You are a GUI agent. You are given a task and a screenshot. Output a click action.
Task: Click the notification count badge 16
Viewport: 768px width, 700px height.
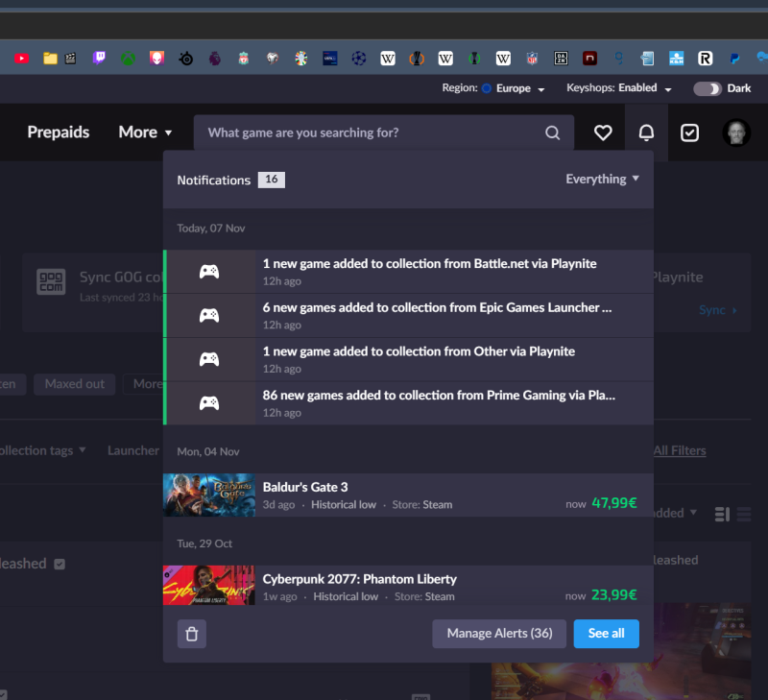[272, 180]
